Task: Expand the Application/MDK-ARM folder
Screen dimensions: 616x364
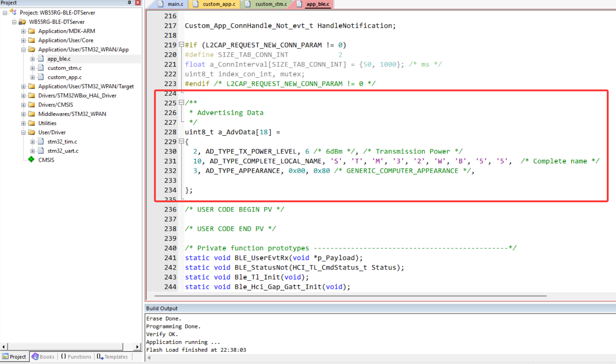Action: 23,31
